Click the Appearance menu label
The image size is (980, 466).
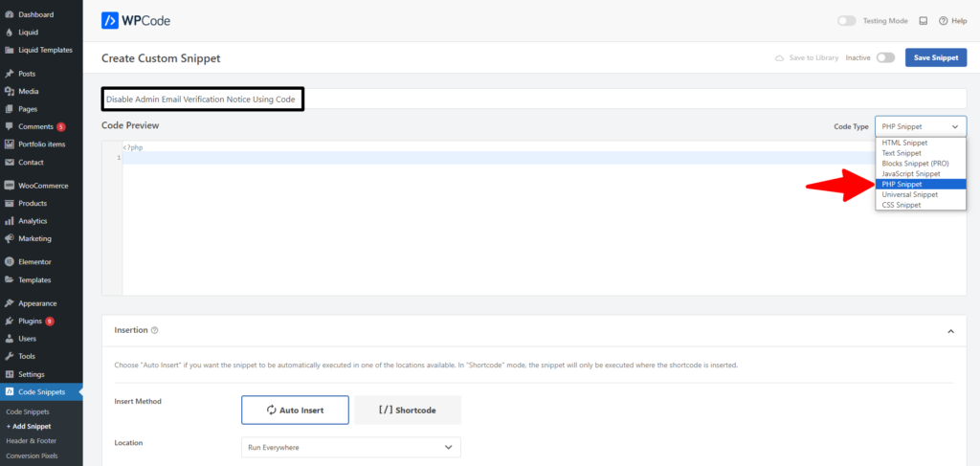tap(37, 303)
